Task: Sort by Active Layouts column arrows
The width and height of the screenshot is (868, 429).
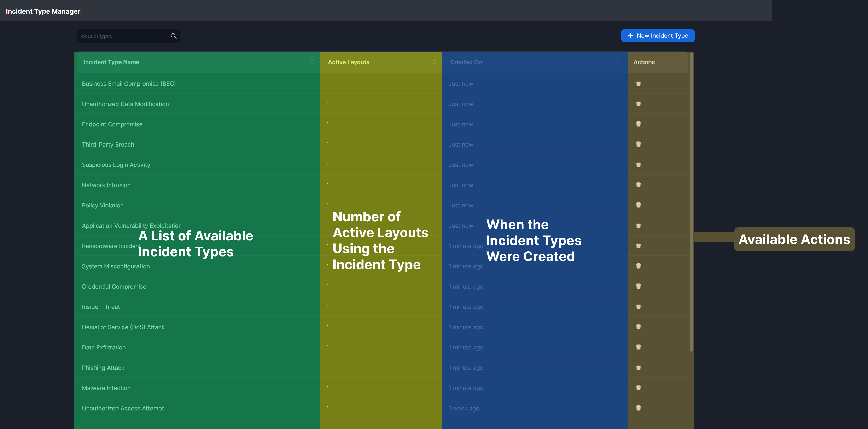Action: coord(434,62)
